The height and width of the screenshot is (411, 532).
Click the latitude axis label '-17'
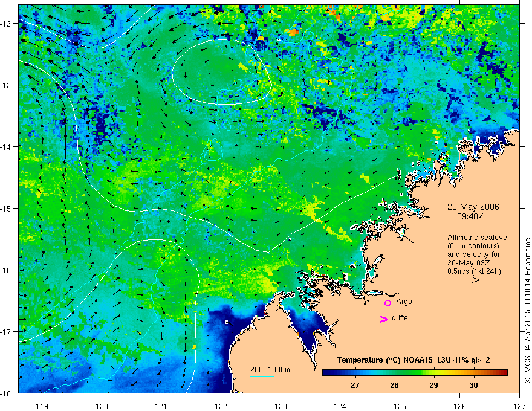pos(7,332)
